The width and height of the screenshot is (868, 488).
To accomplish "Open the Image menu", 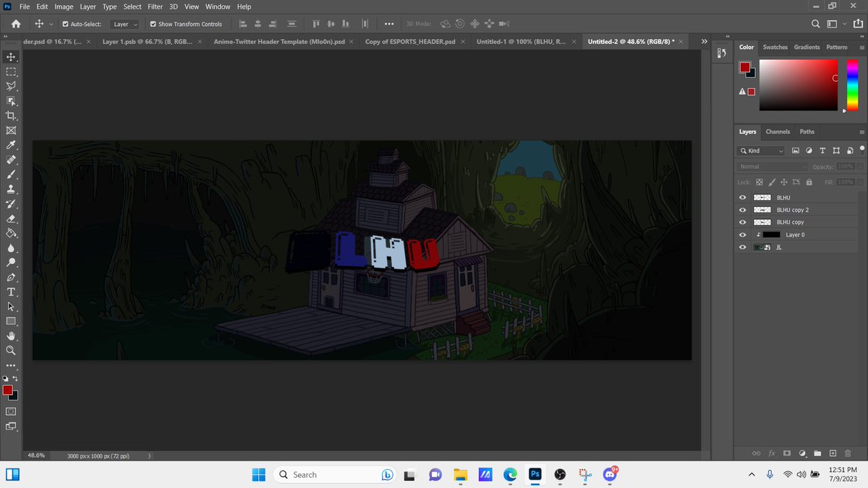I will click(64, 7).
